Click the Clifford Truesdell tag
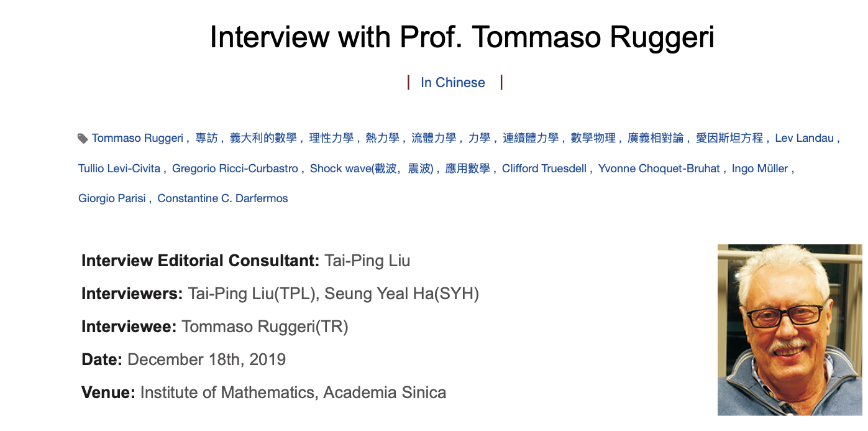This screenshot has height=431, width=868. point(544,169)
